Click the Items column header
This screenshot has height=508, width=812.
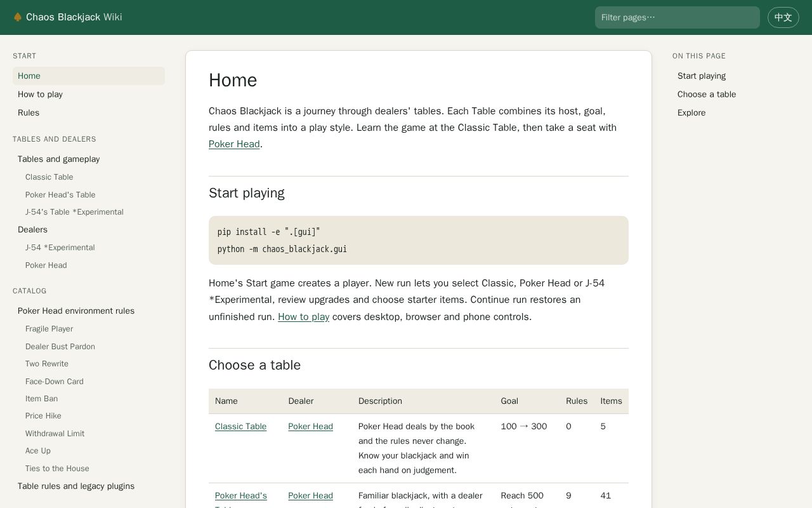(x=611, y=401)
